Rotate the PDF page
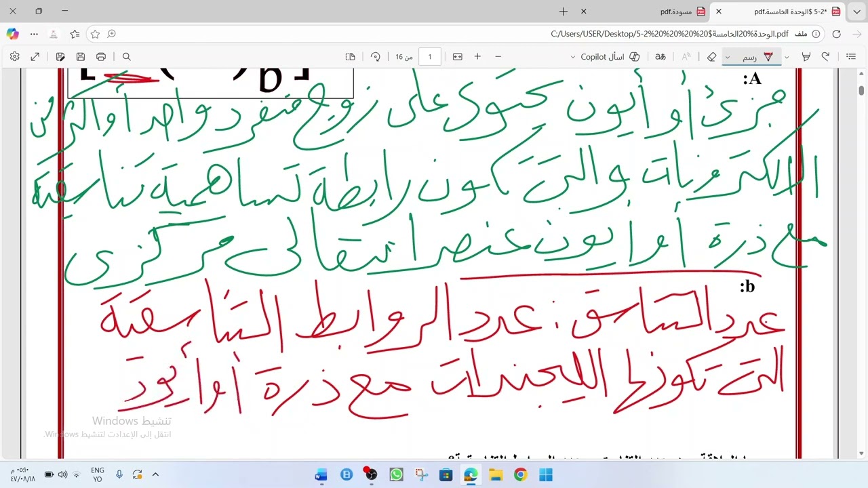868x488 pixels. click(x=375, y=57)
